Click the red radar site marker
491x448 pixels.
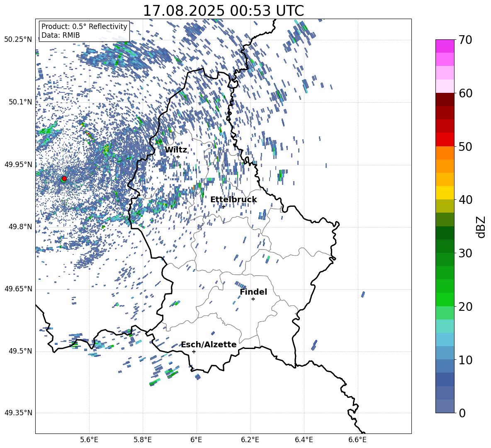(x=64, y=178)
